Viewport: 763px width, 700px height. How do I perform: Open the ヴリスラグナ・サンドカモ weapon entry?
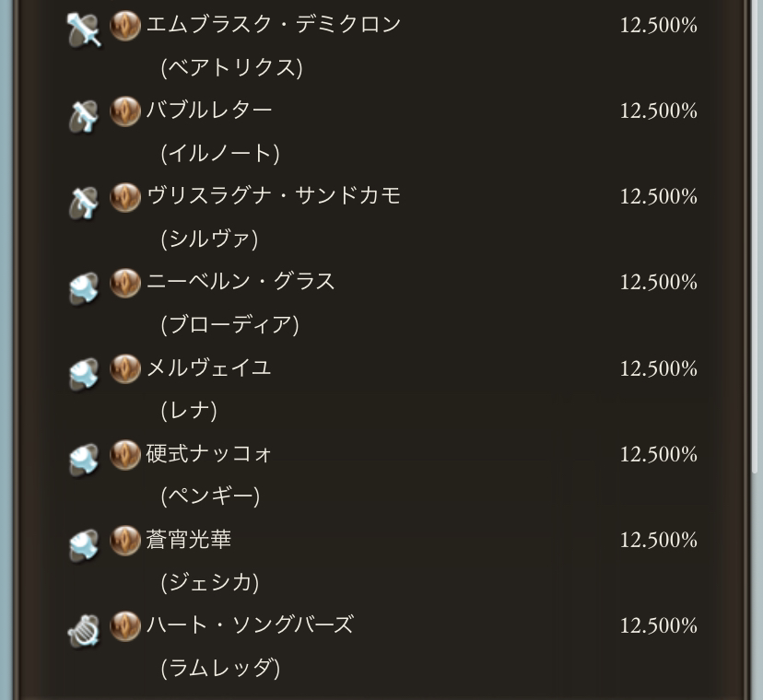pos(274,196)
